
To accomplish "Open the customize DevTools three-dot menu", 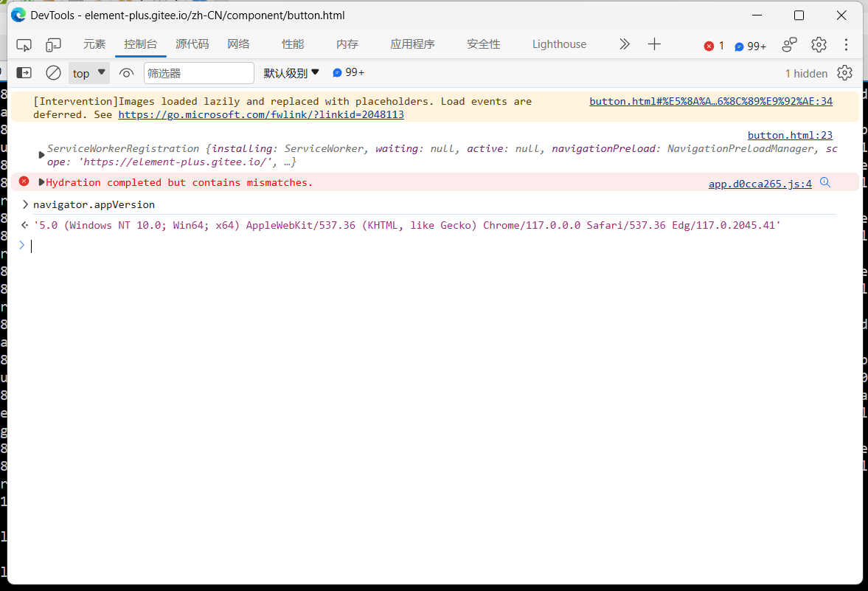I will (846, 44).
